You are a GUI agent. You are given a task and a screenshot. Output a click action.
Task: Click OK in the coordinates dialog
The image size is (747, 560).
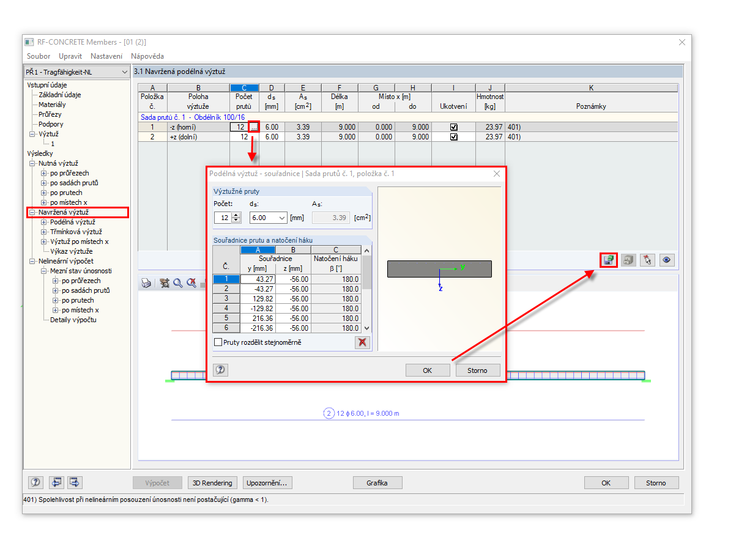(x=428, y=370)
